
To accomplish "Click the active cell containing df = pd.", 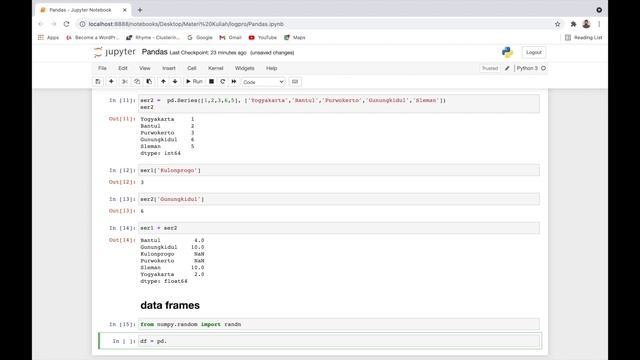I will 339,341.
